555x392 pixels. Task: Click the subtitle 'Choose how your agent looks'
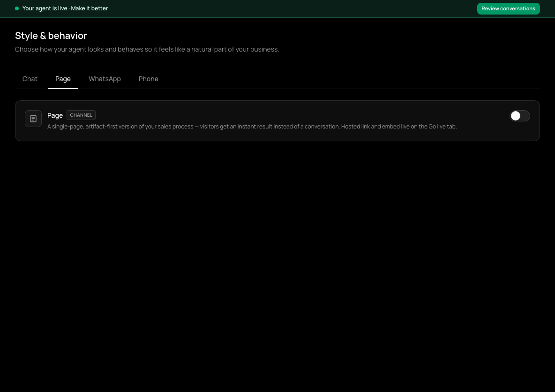coord(147,49)
